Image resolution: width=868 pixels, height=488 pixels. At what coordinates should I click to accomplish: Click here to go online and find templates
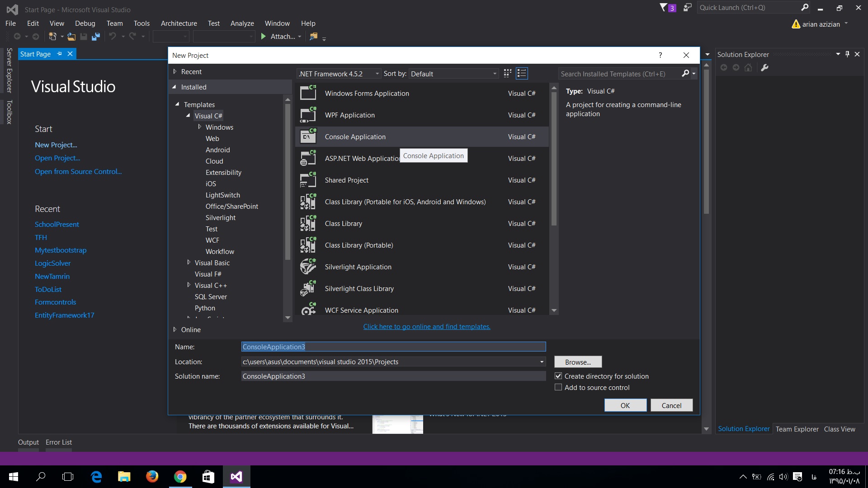click(x=427, y=326)
